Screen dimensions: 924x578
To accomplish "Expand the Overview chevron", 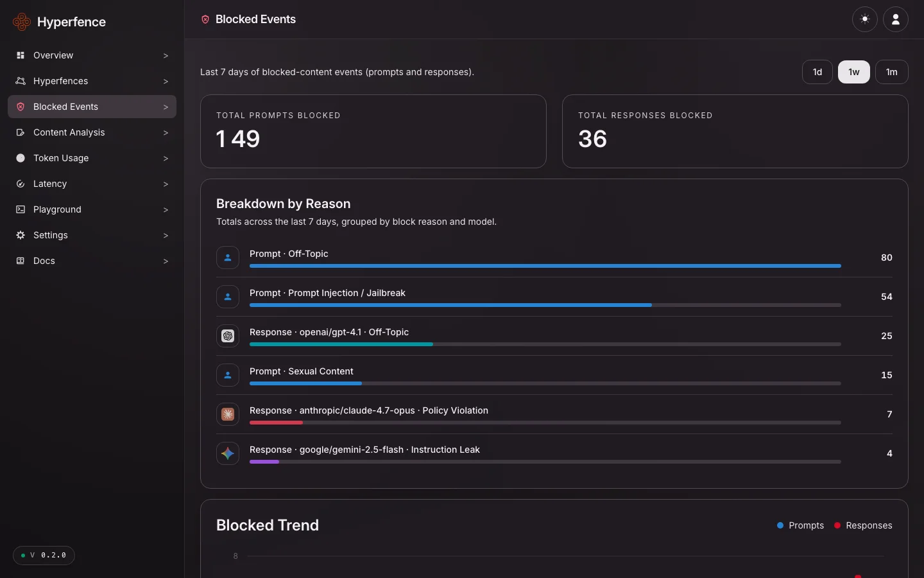I will (x=166, y=56).
